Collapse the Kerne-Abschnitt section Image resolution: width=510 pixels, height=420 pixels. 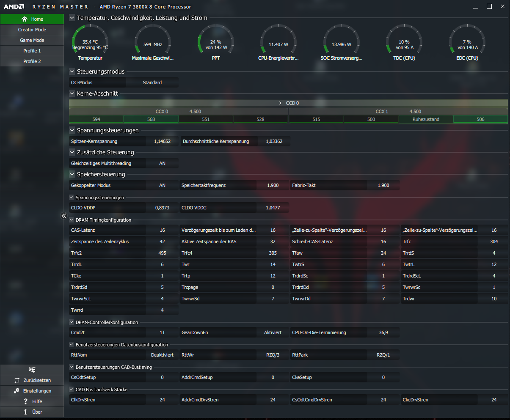click(72, 93)
